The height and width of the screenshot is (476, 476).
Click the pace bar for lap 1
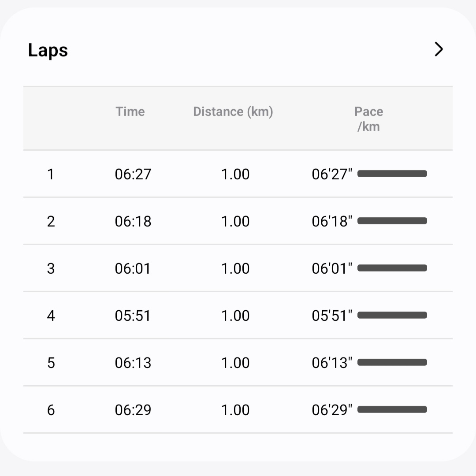tap(392, 174)
